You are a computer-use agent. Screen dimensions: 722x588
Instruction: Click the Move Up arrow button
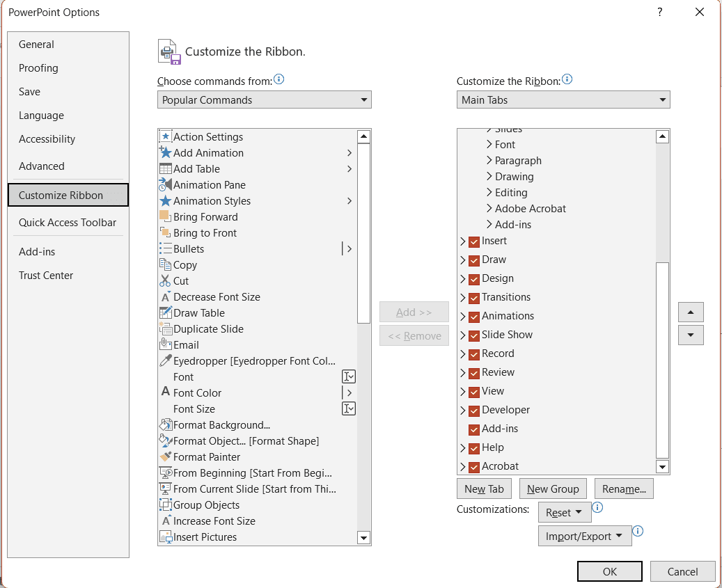[x=690, y=312]
